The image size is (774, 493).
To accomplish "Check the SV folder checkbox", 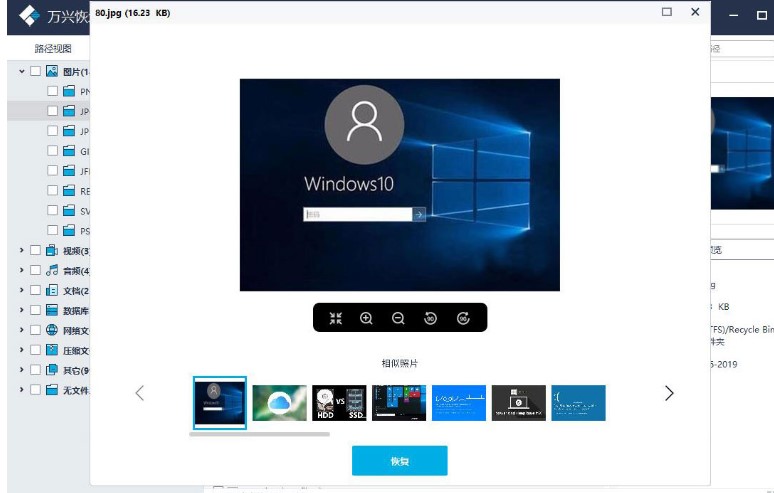I will [x=52, y=210].
